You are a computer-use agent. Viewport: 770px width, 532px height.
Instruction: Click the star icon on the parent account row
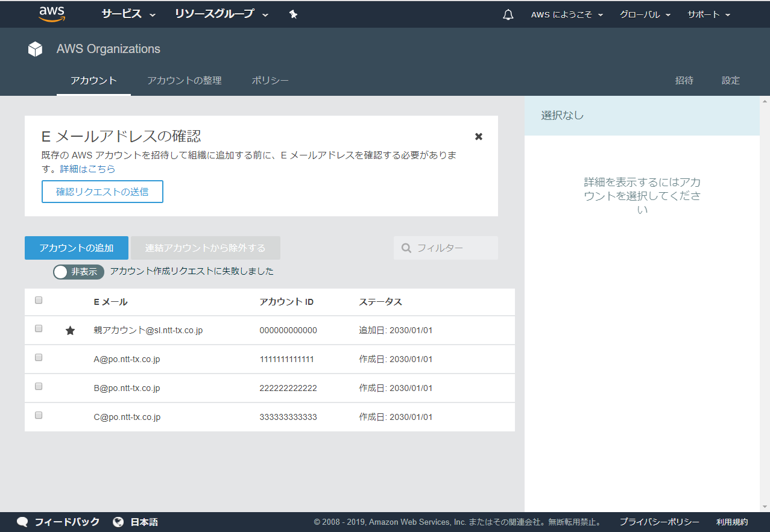tap(70, 330)
